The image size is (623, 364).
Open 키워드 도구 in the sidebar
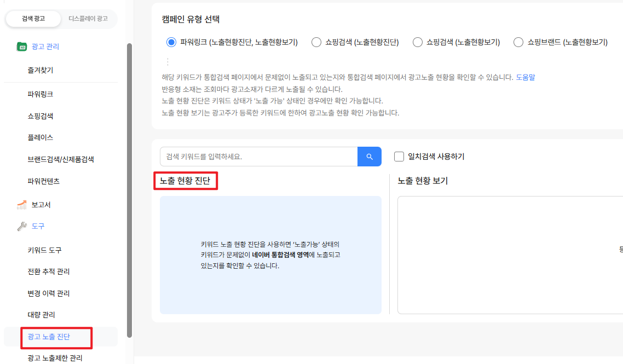pos(44,250)
